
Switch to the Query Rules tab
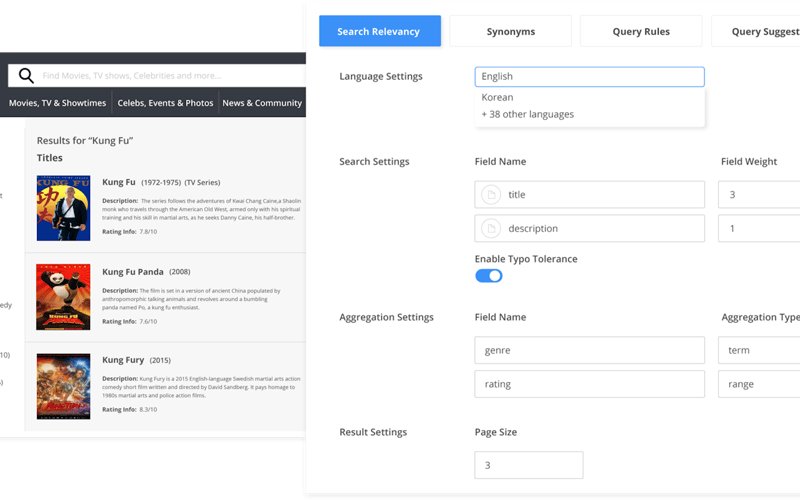coord(641,31)
